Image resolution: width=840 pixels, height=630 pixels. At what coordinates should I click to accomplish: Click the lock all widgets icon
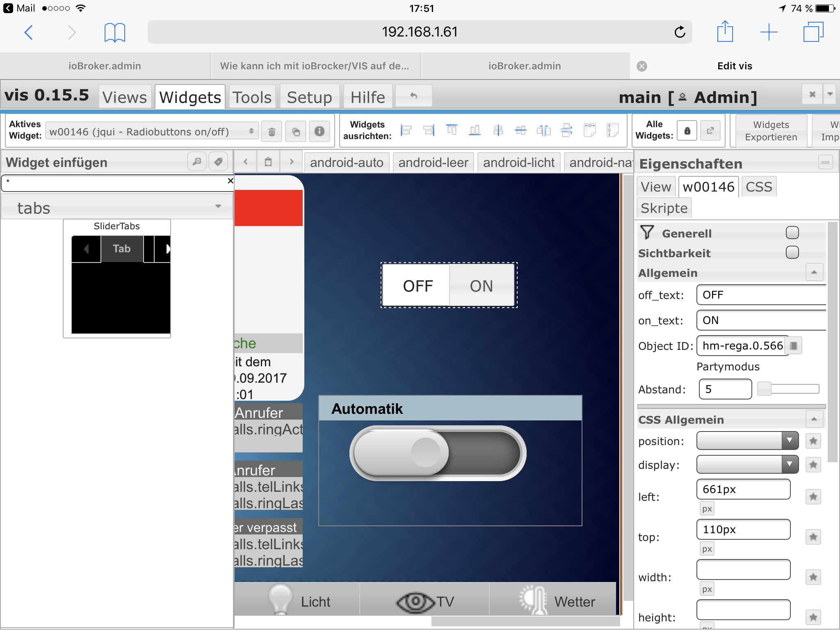687,131
